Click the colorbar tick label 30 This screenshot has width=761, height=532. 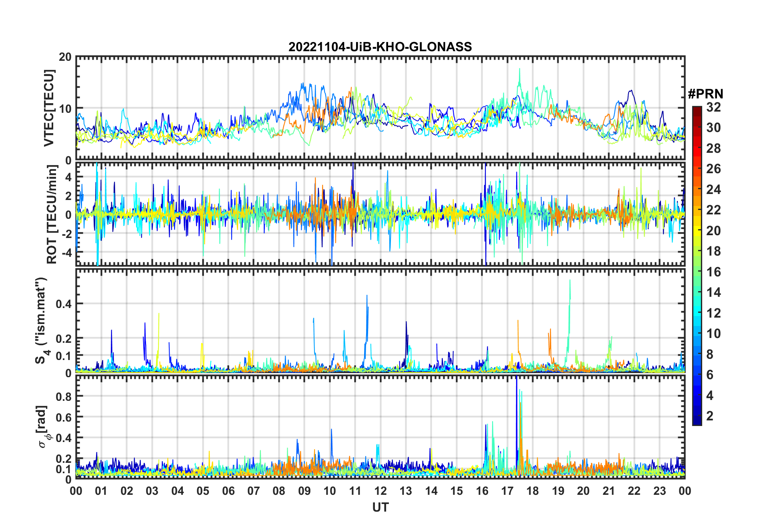tap(713, 128)
